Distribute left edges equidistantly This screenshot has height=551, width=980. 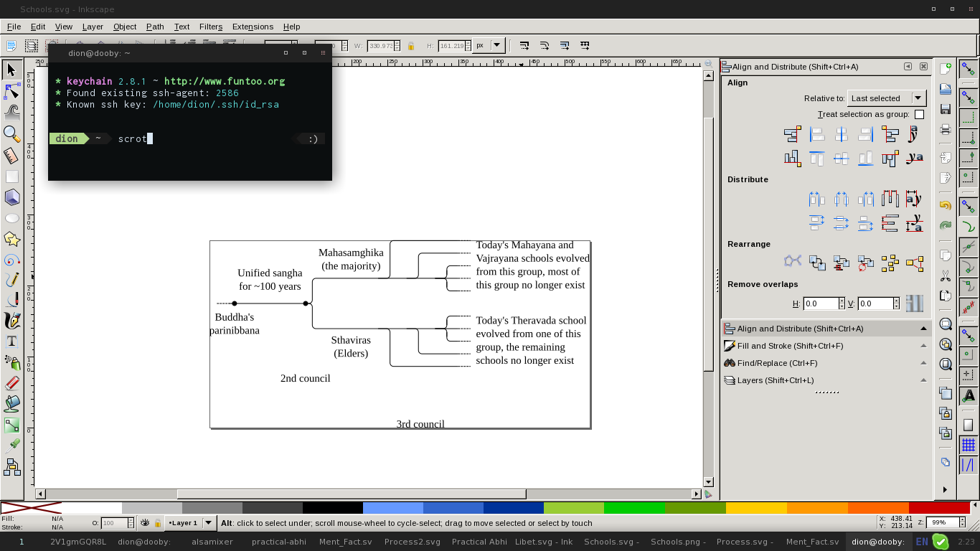(x=816, y=199)
